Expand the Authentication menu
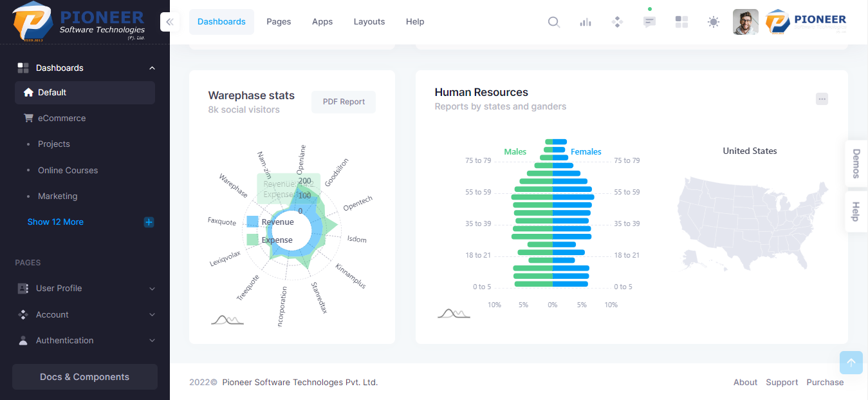This screenshot has height=400, width=868. point(85,341)
